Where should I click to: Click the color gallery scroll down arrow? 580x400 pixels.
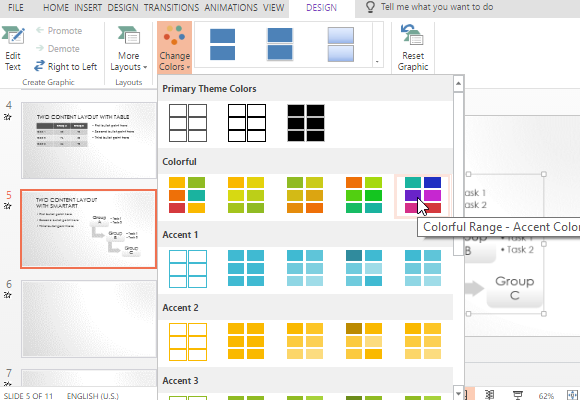tap(458, 393)
